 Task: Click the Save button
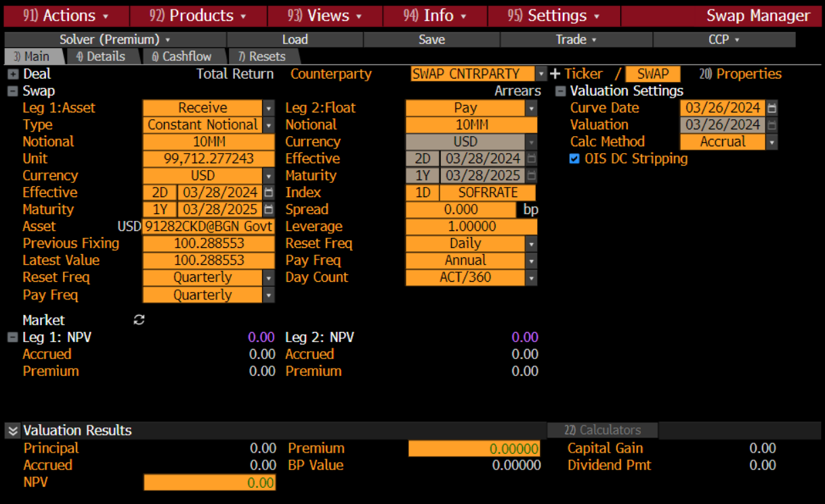[x=431, y=40]
